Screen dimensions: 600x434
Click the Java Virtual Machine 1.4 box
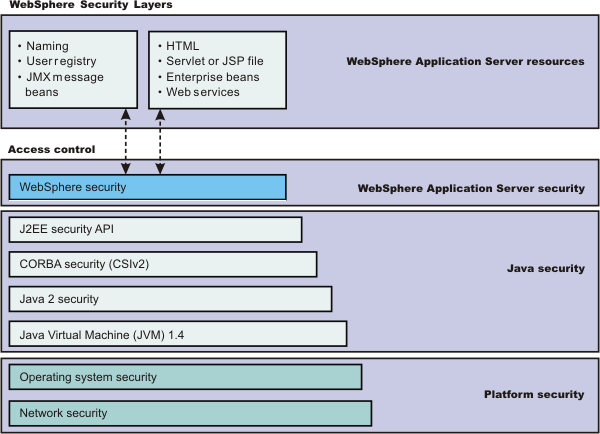tap(177, 333)
